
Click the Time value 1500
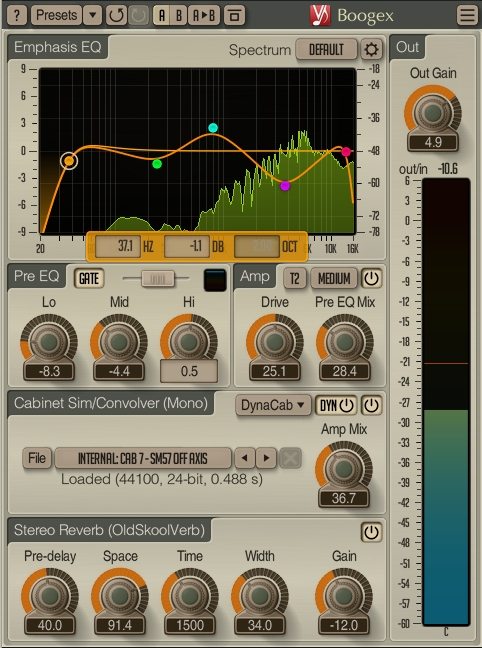(x=190, y=625)
